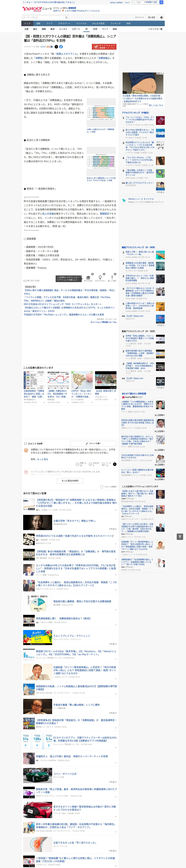Image resolution: width=186 pixels, height=868 pixels.
Task: Open the 科学 category tab
Action: 95,29
